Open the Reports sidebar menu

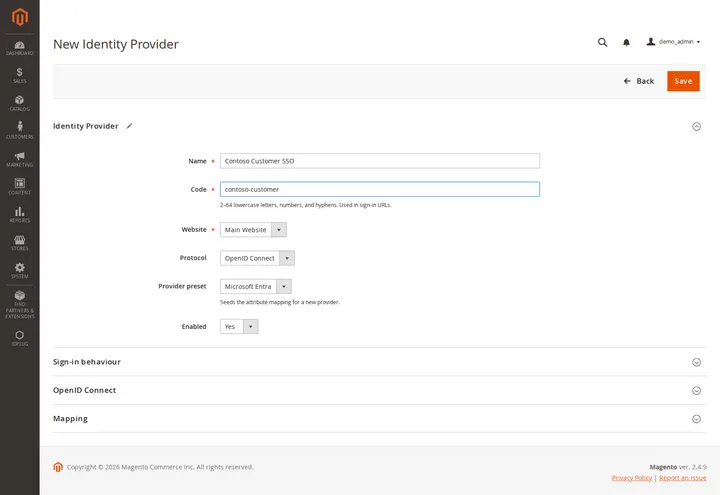[20, 215]
